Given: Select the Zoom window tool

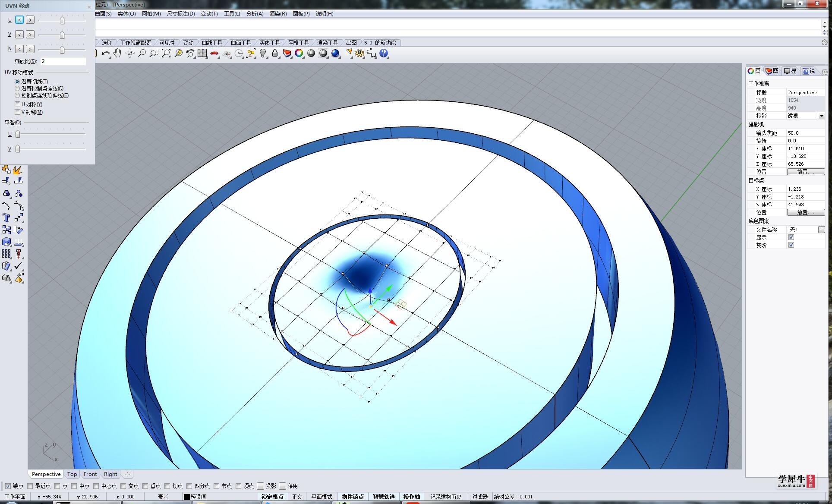Looking at the screenshot, I should click(x=154, y=54).
